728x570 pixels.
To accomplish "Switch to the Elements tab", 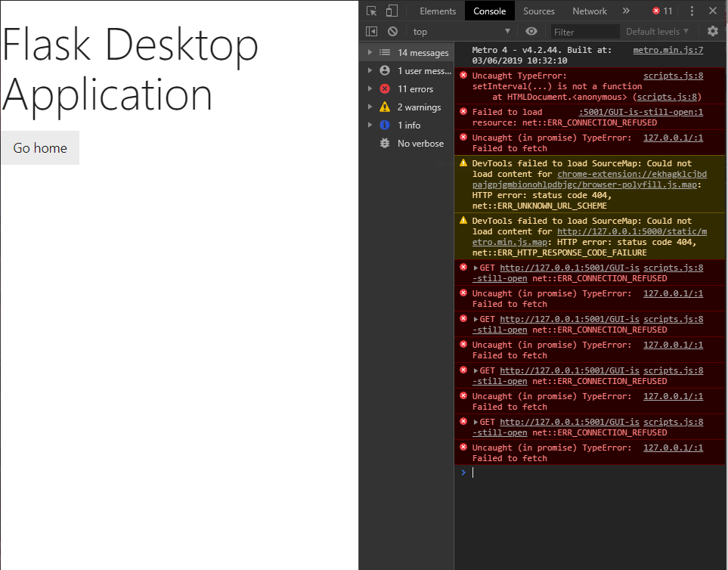I will 438,11.
